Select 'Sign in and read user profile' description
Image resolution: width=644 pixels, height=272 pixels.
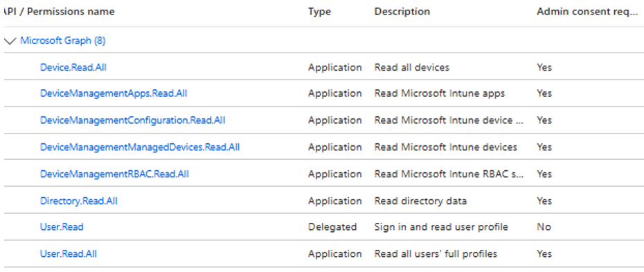pyautogui.click(x=441, y=227)
